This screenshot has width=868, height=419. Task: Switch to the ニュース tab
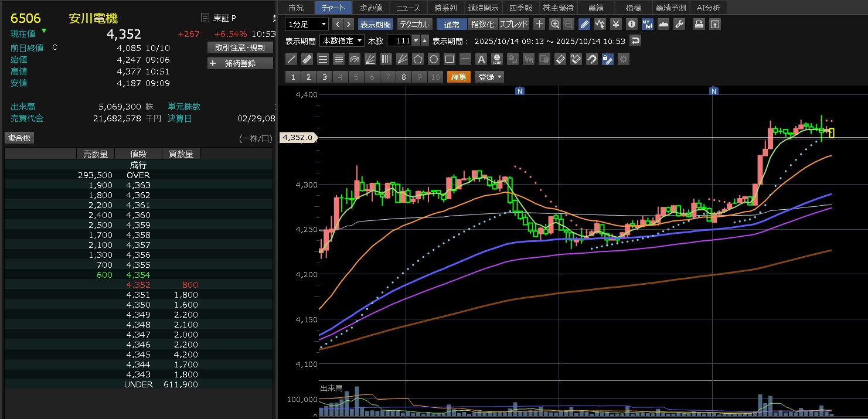(x=409, y=8)
